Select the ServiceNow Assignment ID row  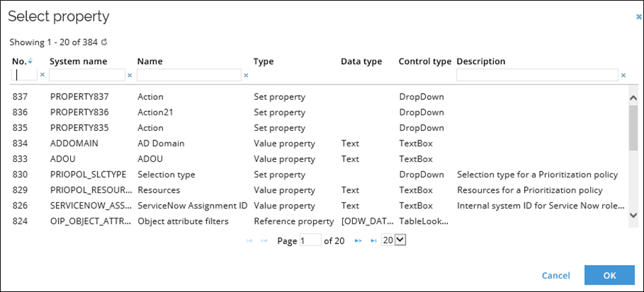click(x=320, y=206)
